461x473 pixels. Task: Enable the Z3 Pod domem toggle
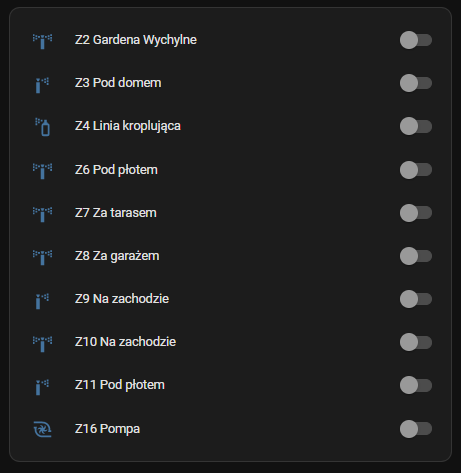pos(416,83)
